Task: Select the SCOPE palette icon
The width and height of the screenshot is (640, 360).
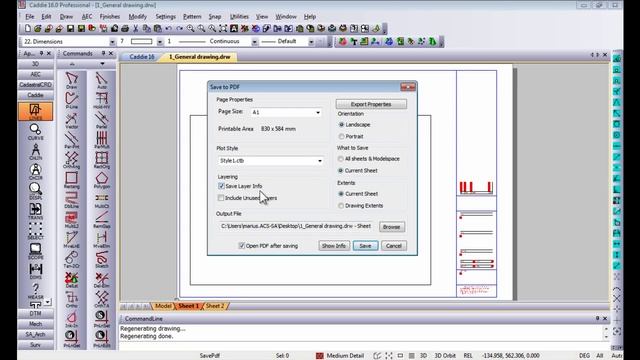Action: point(35,251)
